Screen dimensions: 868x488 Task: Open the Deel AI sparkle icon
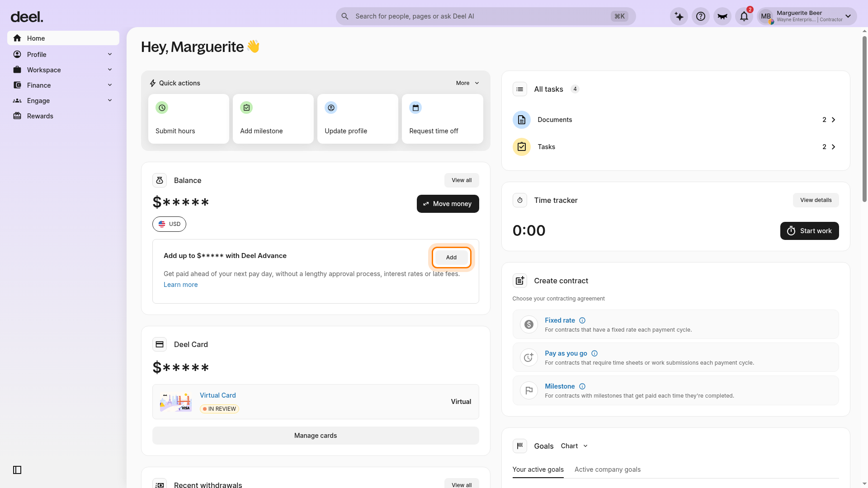(679, 16)
